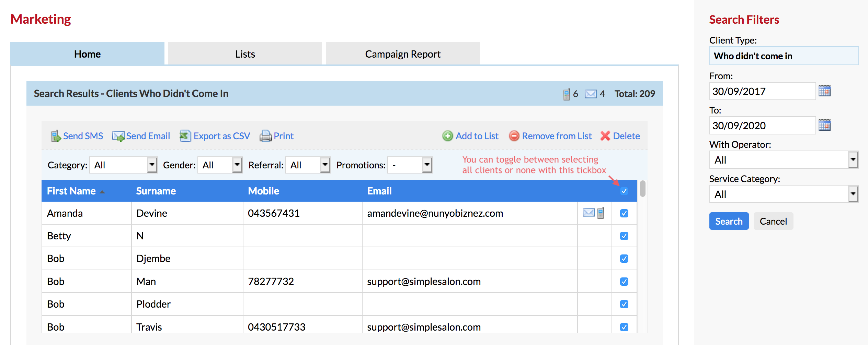Click the Export as CSV link text

pos(222,136)
